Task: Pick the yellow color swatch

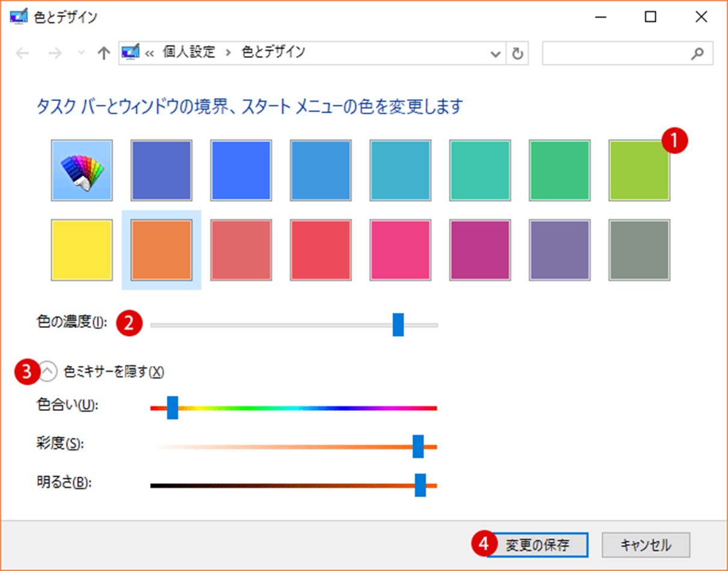Action: click(x=82, y=250)
